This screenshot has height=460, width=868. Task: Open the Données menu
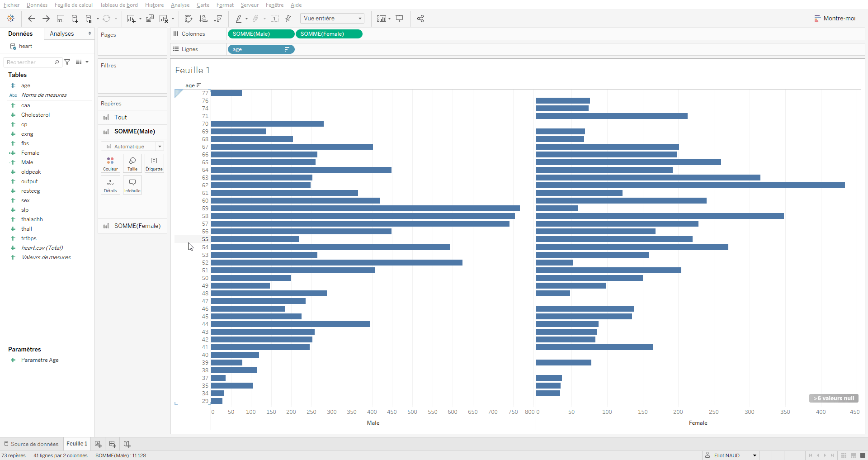click(37, 5)
